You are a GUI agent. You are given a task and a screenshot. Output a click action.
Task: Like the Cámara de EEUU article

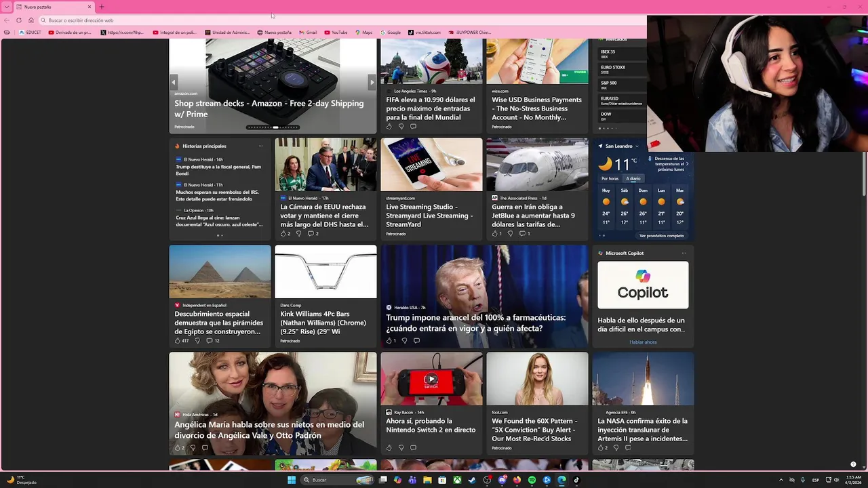click(285, 233)
